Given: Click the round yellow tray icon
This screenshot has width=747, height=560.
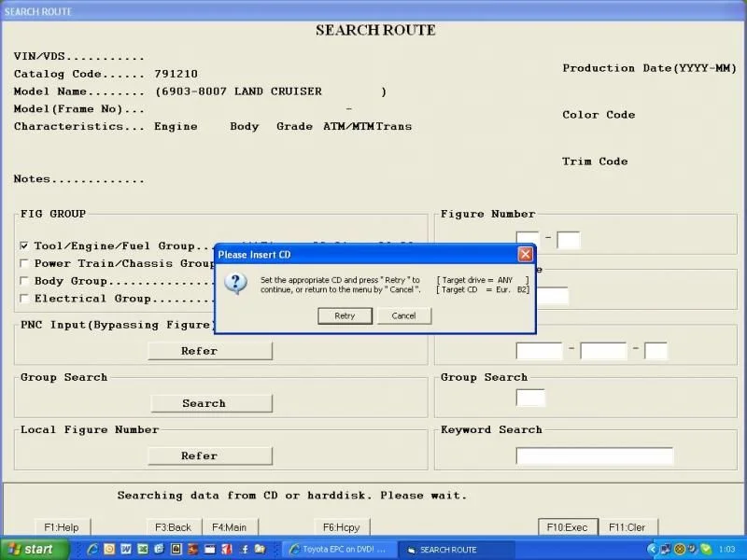Looking at the screenshot, I should [680, 550].
